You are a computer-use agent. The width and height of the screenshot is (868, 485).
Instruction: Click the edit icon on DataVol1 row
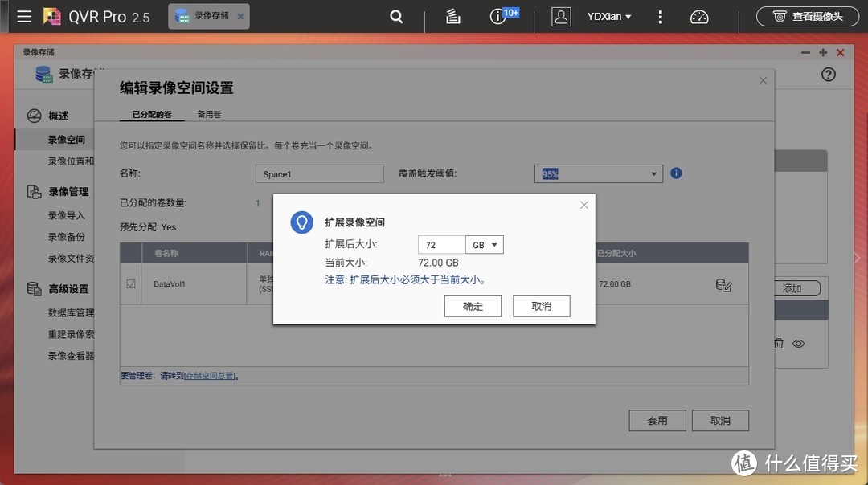[723, 285]
